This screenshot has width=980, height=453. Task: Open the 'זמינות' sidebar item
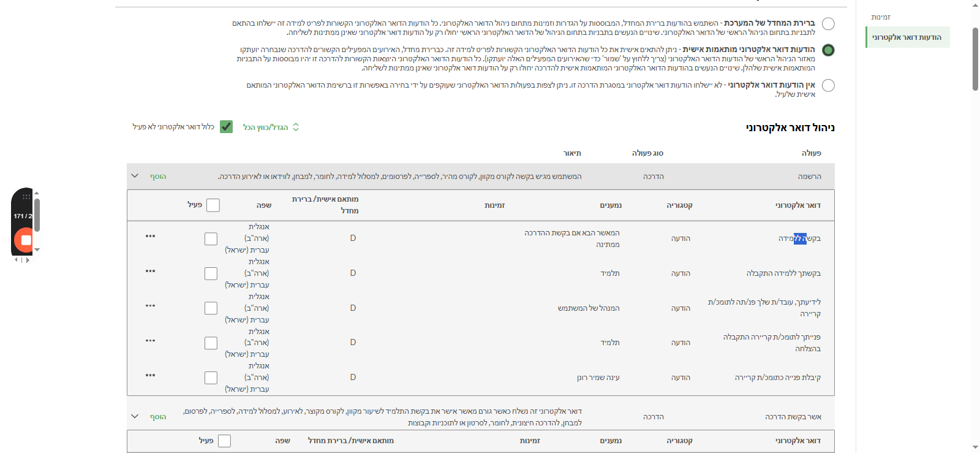click(x=881, y=17)
